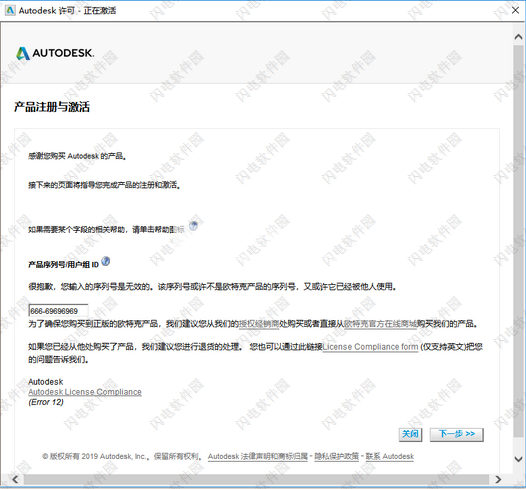This screenshot has width=526, height=489.
Task: Click the 关闭 button
Action: click(x=410, y=434)
